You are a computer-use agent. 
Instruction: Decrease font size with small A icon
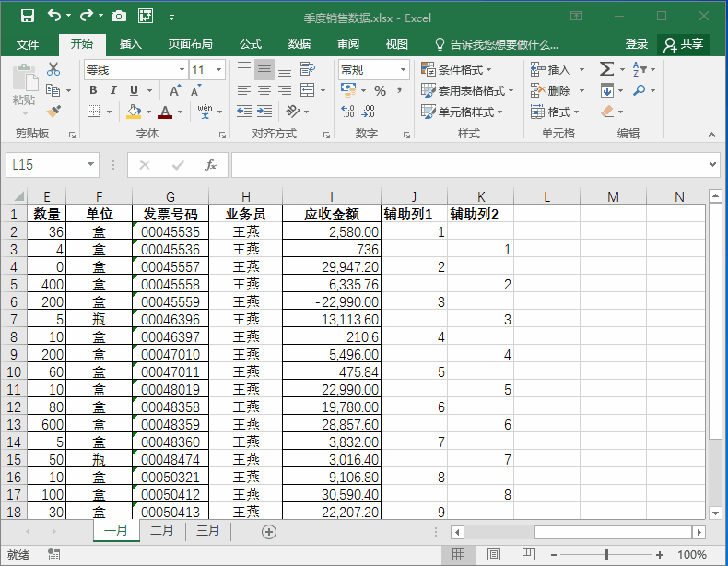coord(195,90)
